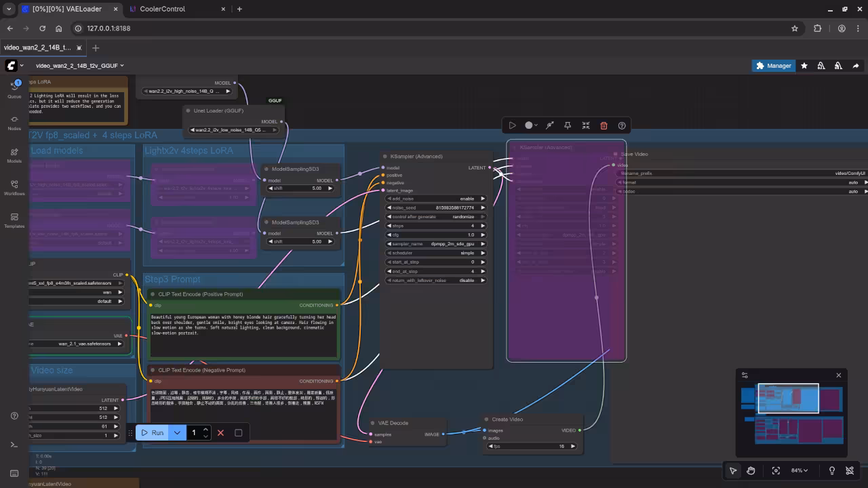
Task: Toggle add_noise setting on KSampler node
Action: [x=436, y=199]
